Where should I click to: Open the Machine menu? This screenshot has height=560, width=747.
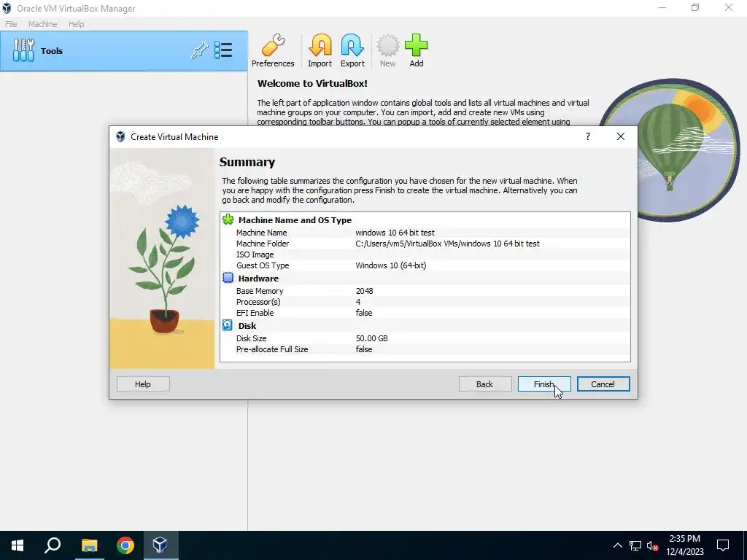coord(42,24)
